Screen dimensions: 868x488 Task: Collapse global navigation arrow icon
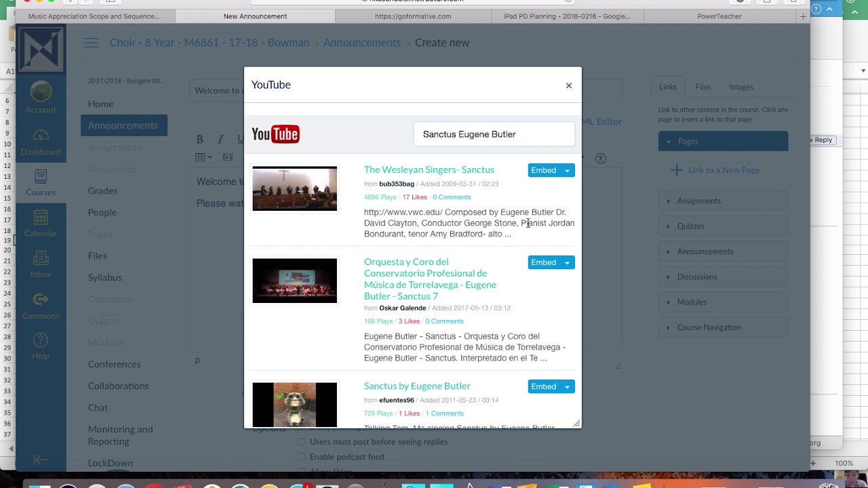pyautogui.click(x=41, y=460)
